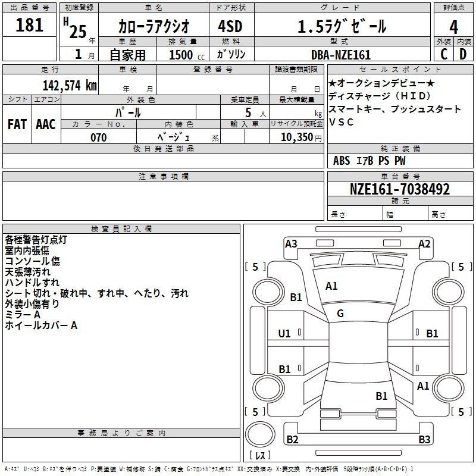The height and width of the screenshot is (476, 476).
Task: Click the A1 mark on the hood
Action: click(331, 286)
